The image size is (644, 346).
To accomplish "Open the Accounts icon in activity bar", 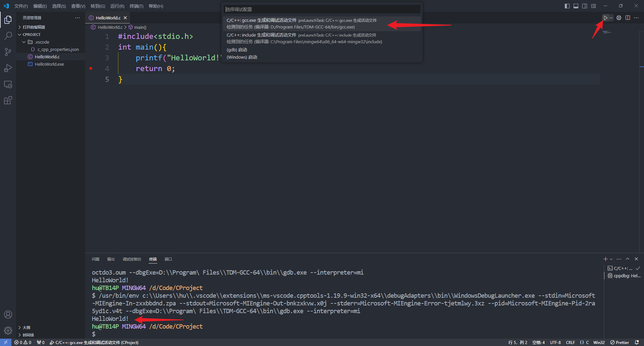I will point(8,314).
